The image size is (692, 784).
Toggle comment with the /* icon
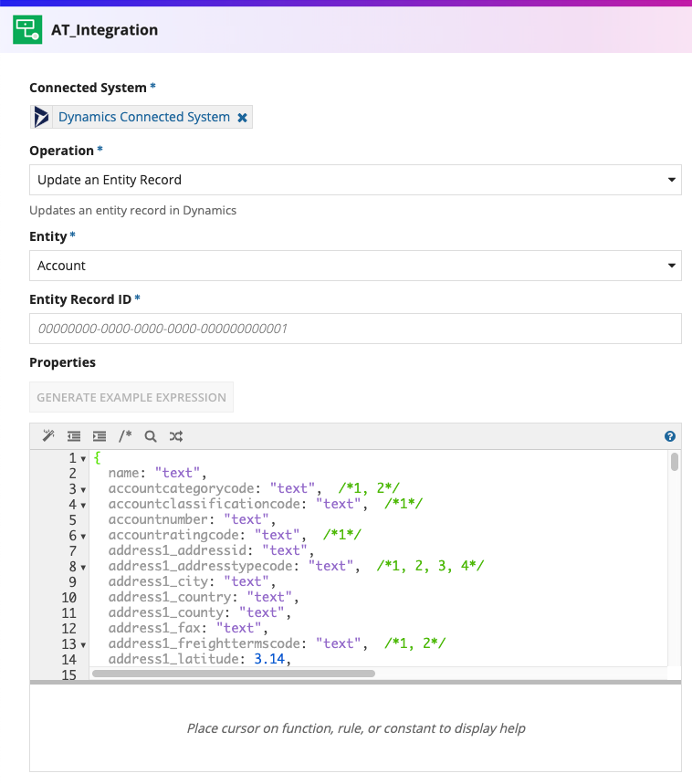coord(125,436)
